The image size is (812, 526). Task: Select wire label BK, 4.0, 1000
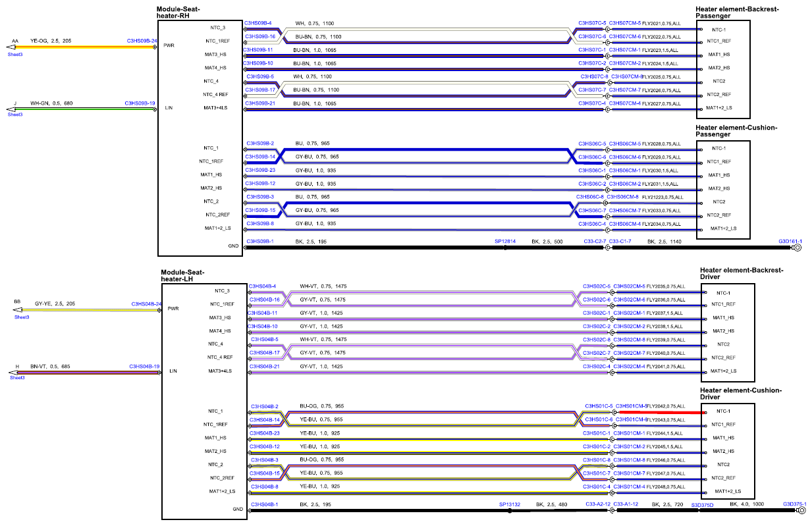click(x=747, y=504)
